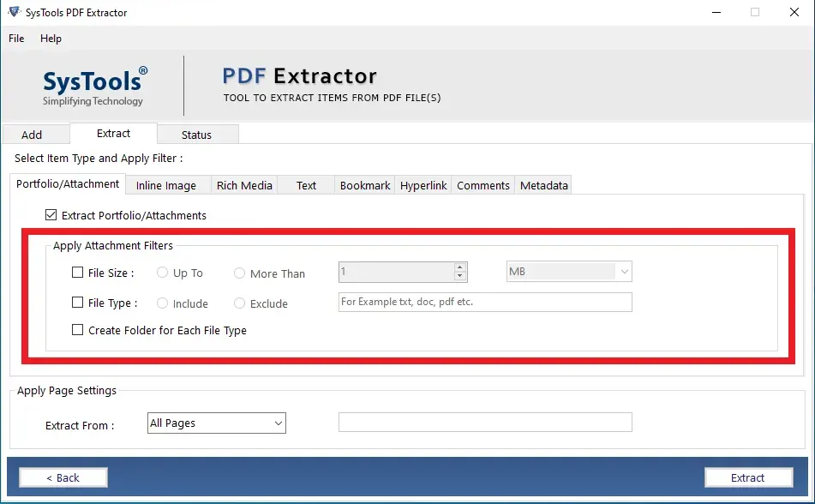Choose the Exclude radio option

click(x=239, y=303)
